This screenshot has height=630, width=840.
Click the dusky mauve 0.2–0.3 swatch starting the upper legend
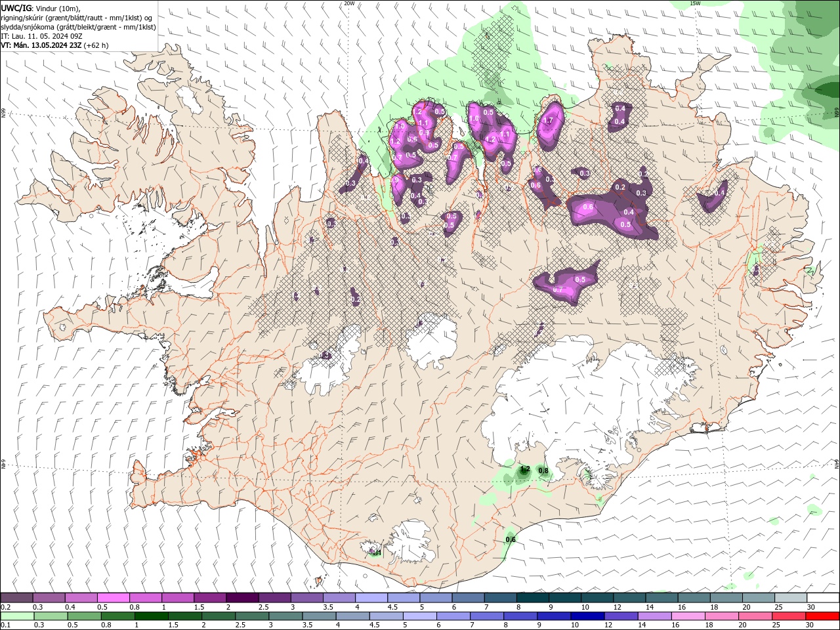pos(16,598)
